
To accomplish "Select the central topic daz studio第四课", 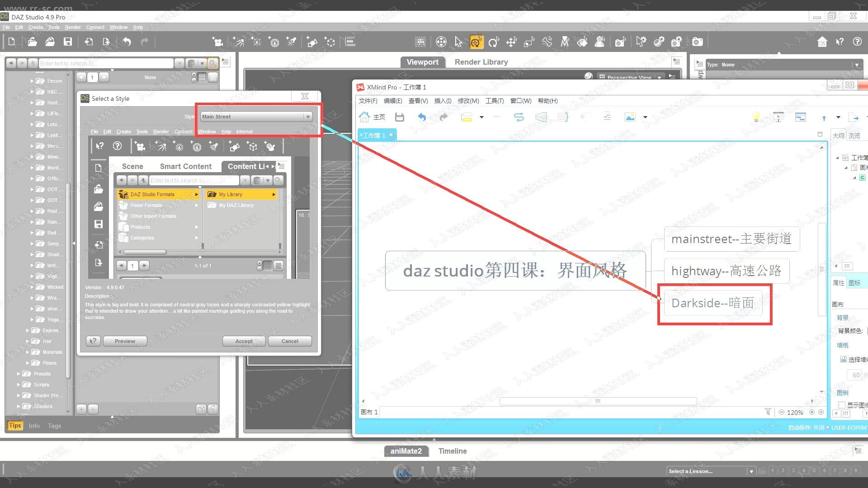I will [x=515, y=271].
